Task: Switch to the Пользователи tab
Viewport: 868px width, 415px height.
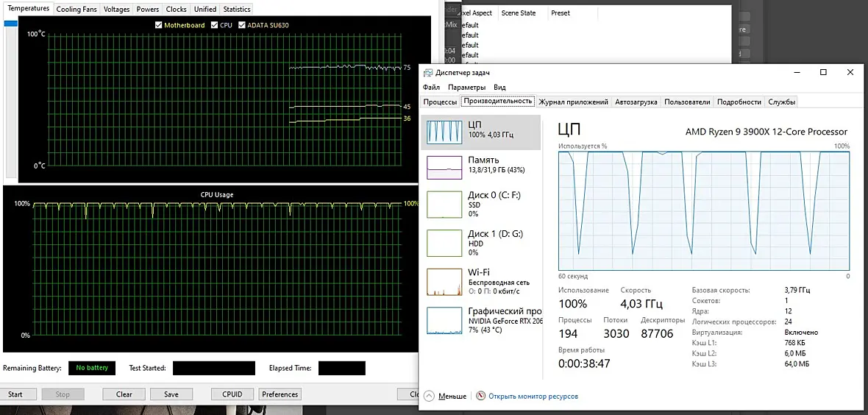Action: point(687,102)
